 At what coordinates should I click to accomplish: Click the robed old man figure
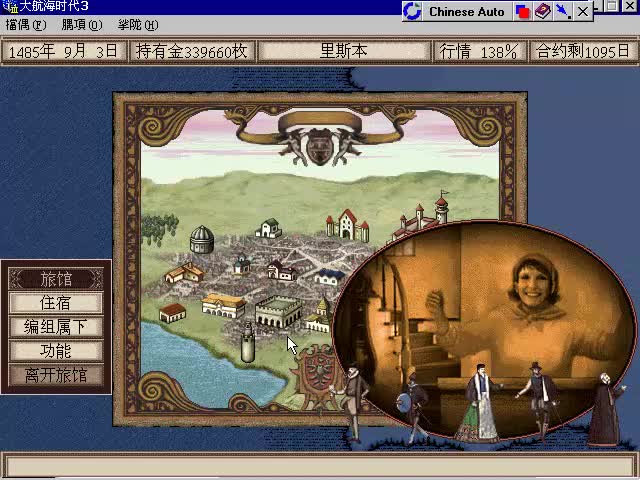click(605, 409)
